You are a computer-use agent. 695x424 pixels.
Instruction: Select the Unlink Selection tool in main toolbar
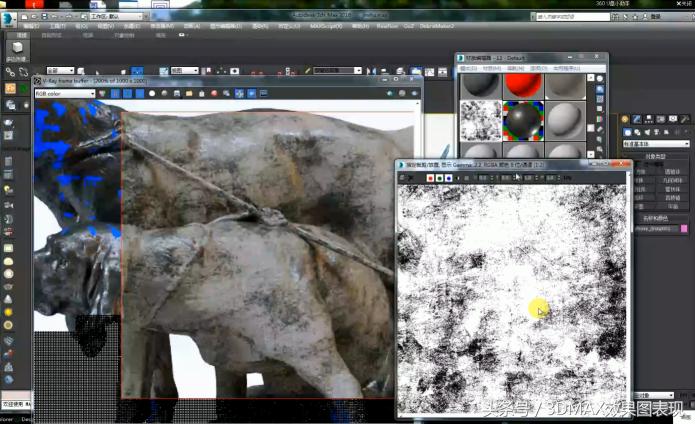pyautogui.click(x=23, y=71)
